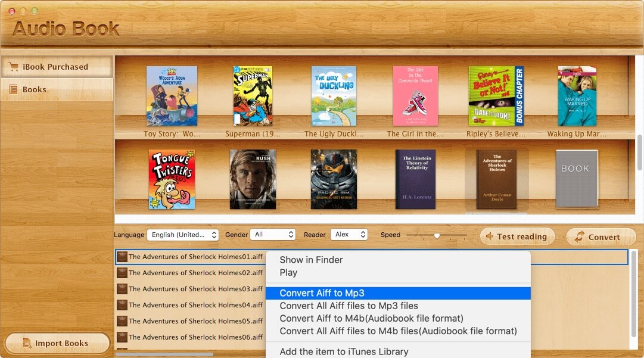Choose Play from the context menu
The height and width of the screenshot is (358, 644).
coord(398,272)
